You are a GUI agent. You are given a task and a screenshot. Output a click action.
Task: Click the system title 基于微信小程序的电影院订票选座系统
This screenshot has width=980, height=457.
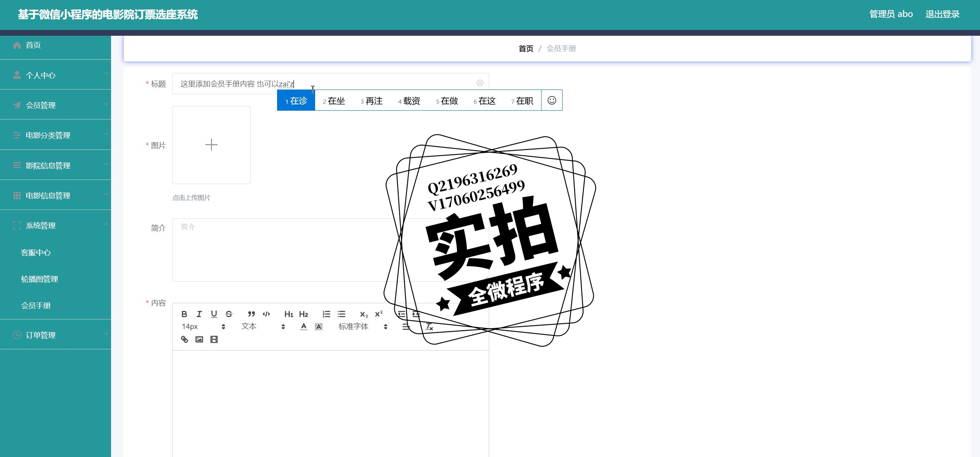pos(108,15)
